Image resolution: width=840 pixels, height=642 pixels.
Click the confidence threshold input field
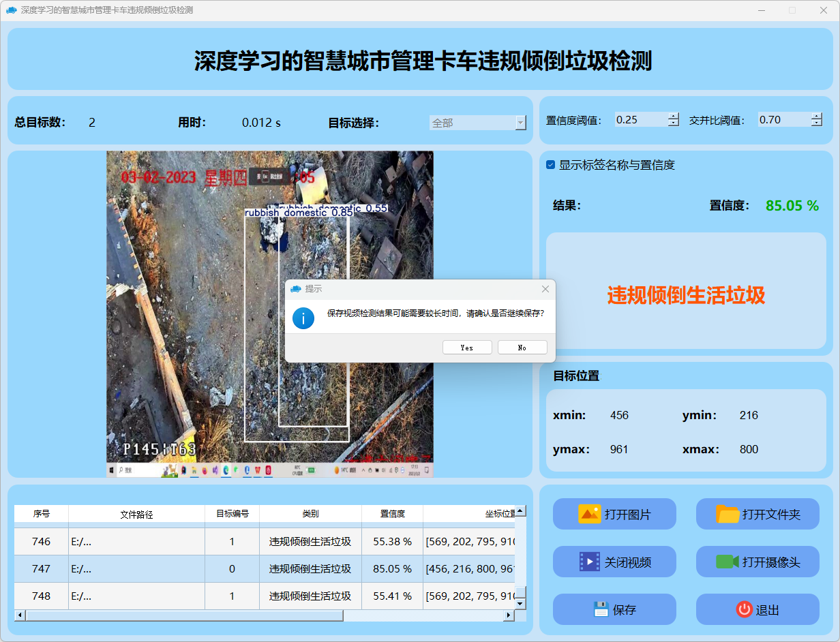[640, 120]
